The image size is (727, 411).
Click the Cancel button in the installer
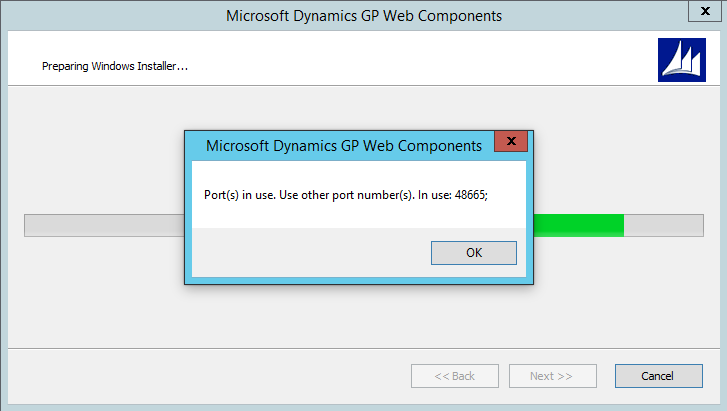658,376
